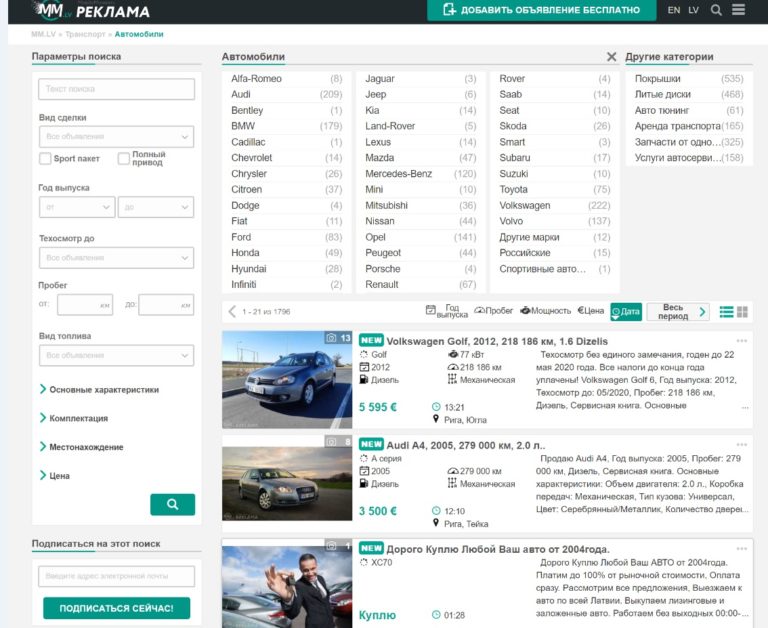The image size is (768, 628).
Task: Sort listings by Мощность
Action: (x=545, y=311)
